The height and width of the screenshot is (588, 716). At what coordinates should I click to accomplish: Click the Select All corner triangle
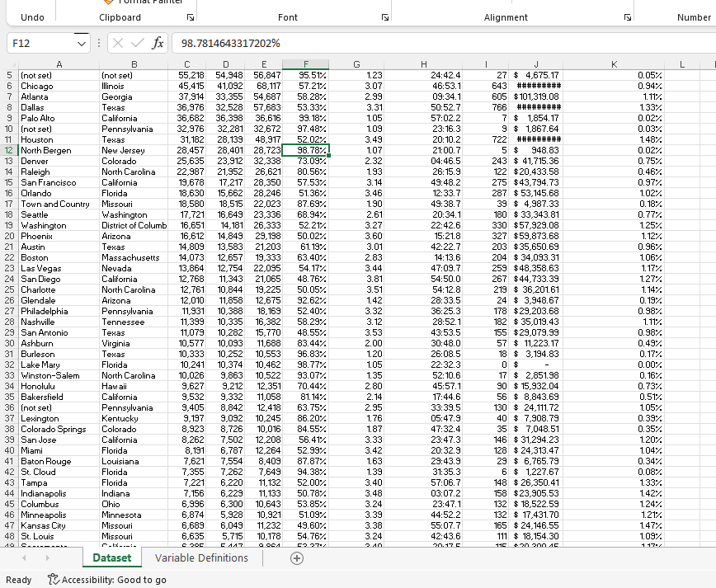(12, 65)
